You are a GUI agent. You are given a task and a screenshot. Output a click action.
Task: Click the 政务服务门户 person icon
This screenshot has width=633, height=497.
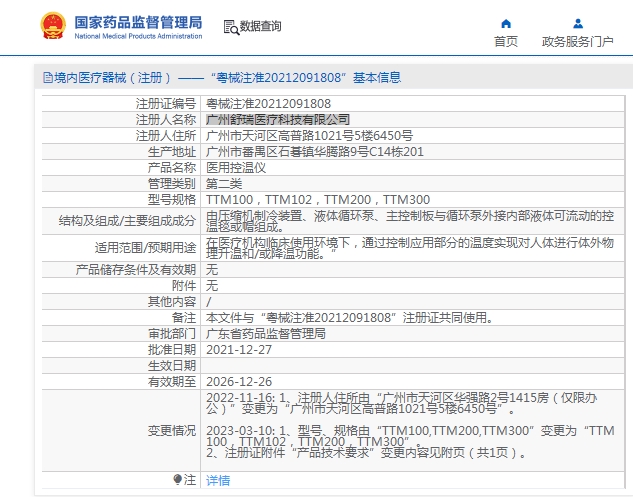[578, 24]
